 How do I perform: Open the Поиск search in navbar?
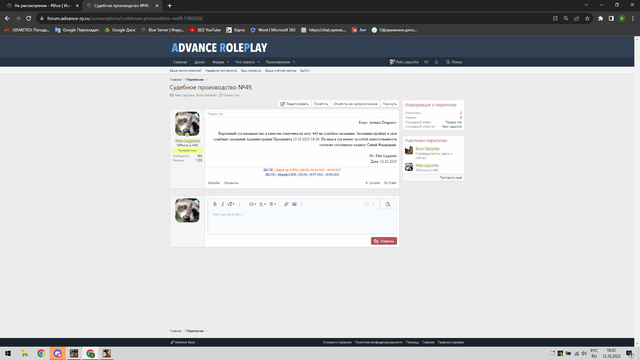click(454, 62)
